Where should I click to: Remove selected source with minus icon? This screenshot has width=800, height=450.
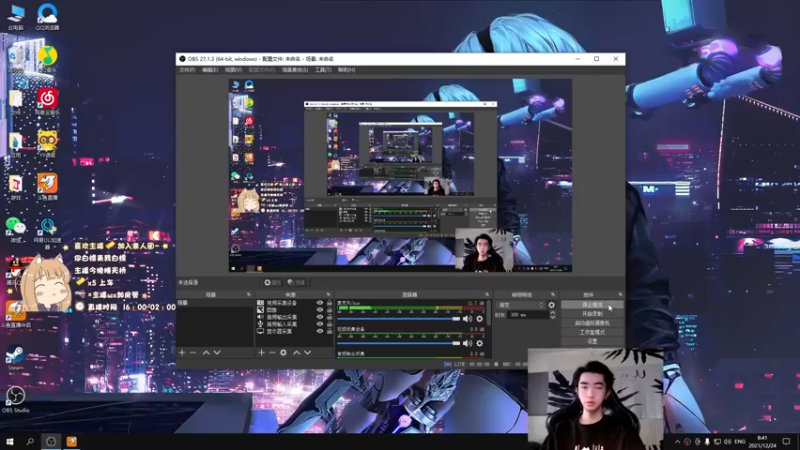click(272, 353)
